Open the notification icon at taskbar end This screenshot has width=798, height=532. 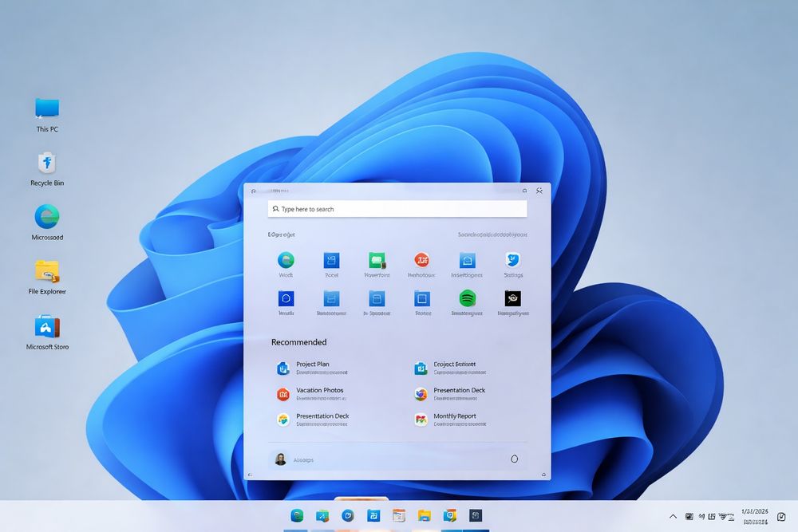[x=781, y=517]
